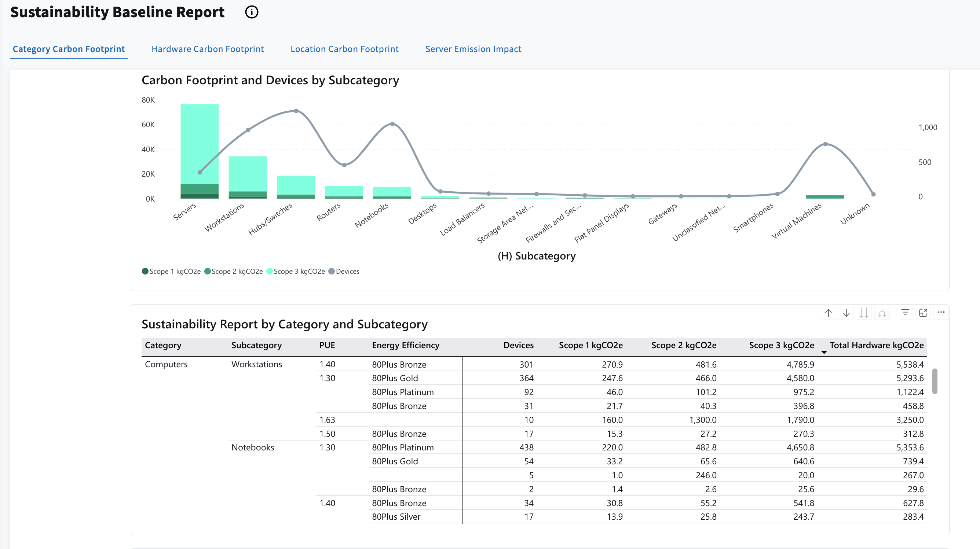Screen dimensions: 980x549
Task: Select the Hubs/Switches bar in the chart
Action: point(296,187)
